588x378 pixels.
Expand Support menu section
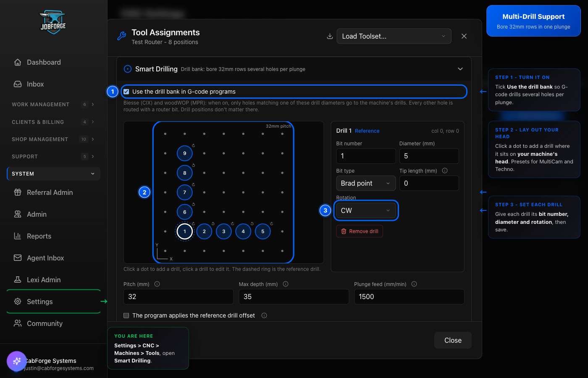click(x=53, y=156)
